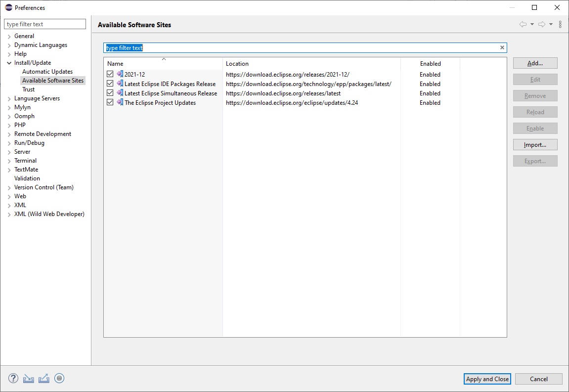Click the Enable button
Image resolution: width=569 pixels, height=392 pixels.
535,129
